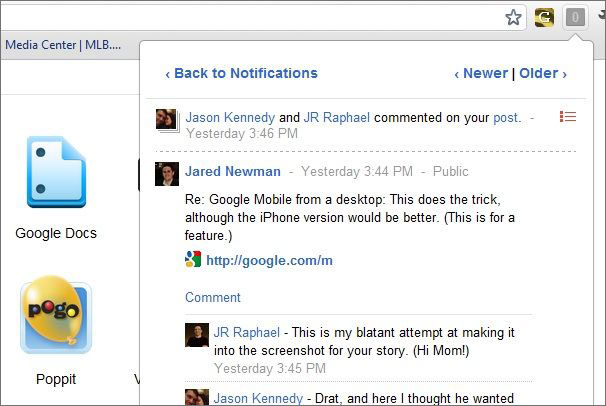View JR Raphael's comment avatar
606x406 pixels.
point(197,335)
